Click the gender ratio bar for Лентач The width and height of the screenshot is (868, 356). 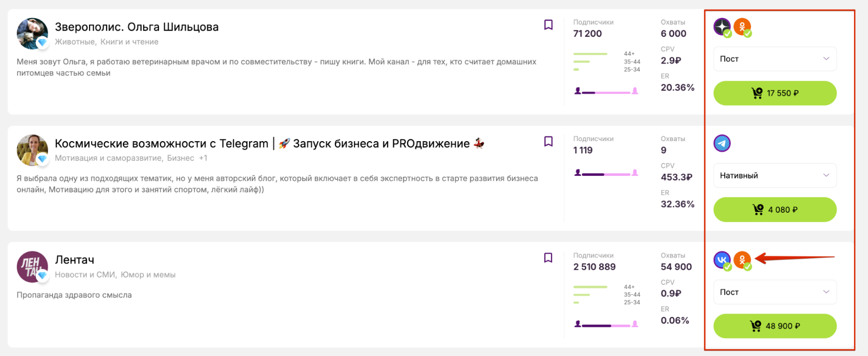tap(606, 325)
